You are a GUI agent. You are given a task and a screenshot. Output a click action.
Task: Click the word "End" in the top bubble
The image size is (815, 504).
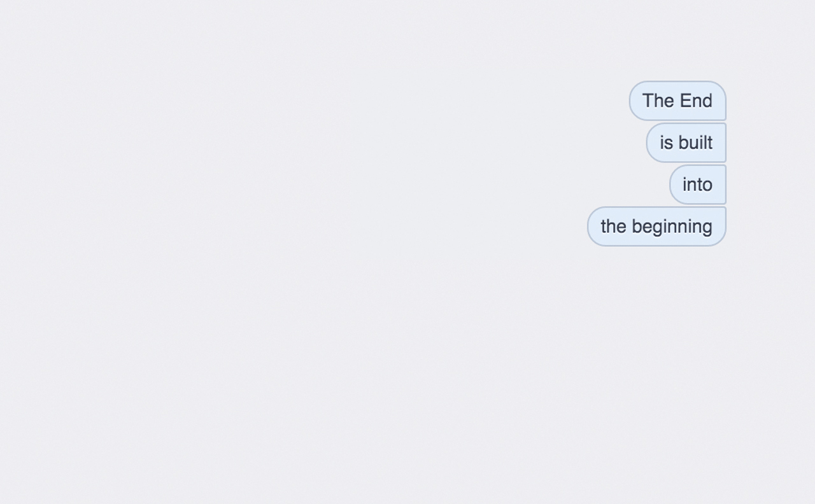pyautogui.click(x=696, y=101)
